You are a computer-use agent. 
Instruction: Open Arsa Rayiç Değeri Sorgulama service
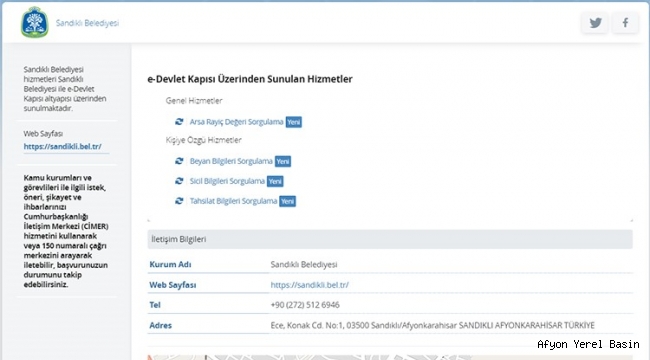(236, 122)
